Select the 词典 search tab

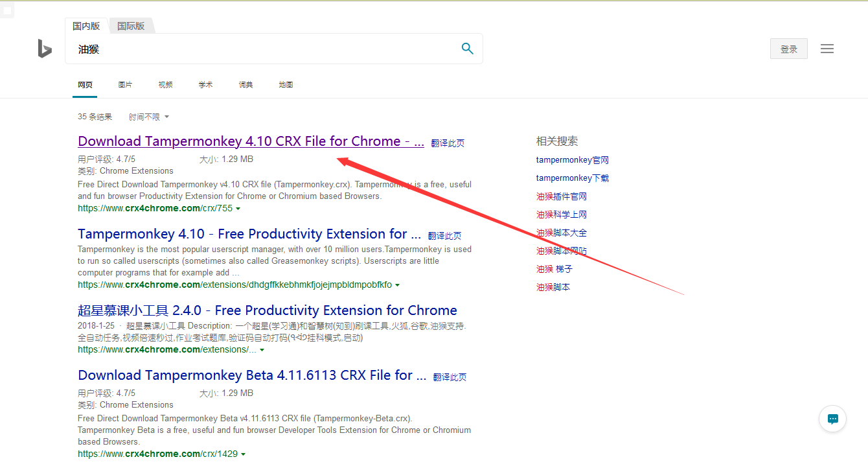246,85
